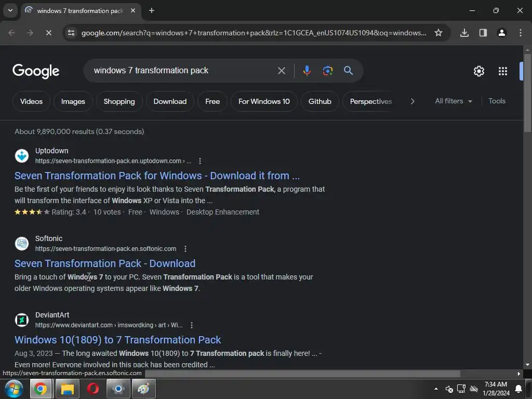The image size is (532, 399).
Task: Open the gear settings app on taskbar
Action: [x=118, y=389]
